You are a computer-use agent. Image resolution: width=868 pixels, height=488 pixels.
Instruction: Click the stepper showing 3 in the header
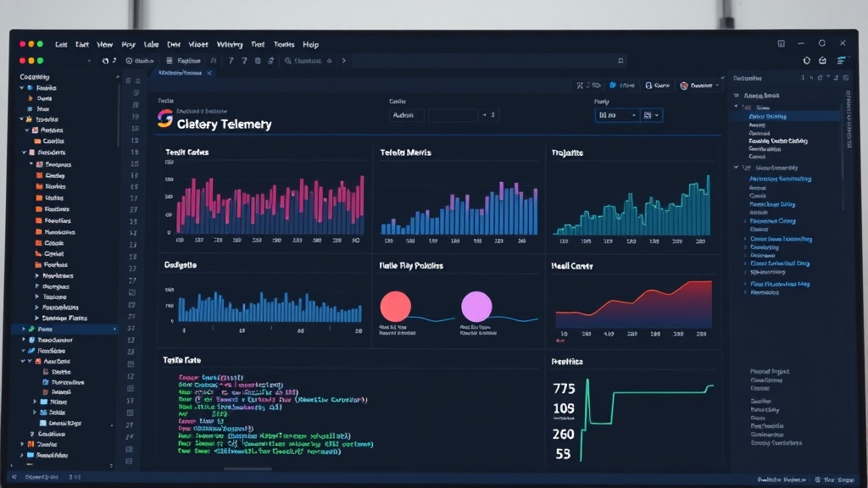click(489, 115)
